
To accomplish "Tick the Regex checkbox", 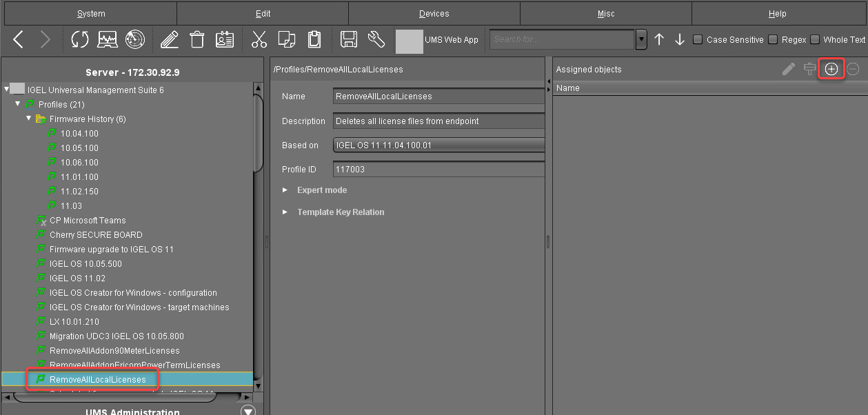I will pyautogui.click(x=773, y=40).
